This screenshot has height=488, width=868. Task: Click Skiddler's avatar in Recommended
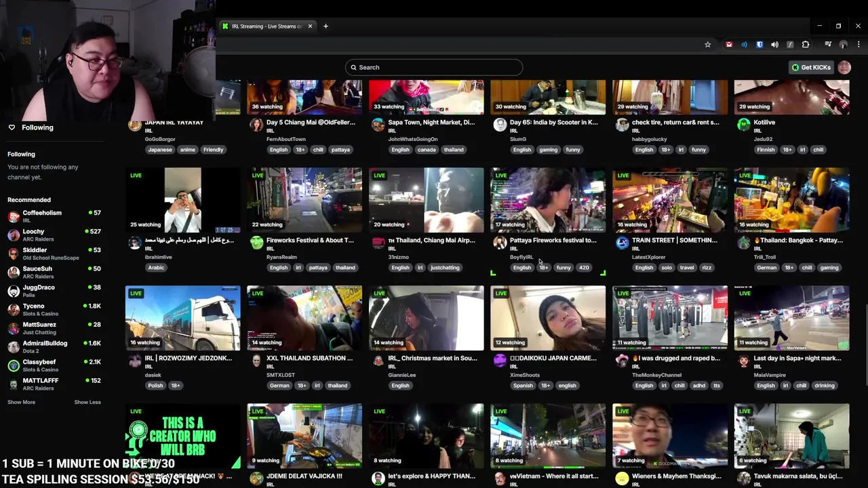[x=14, y=254]
